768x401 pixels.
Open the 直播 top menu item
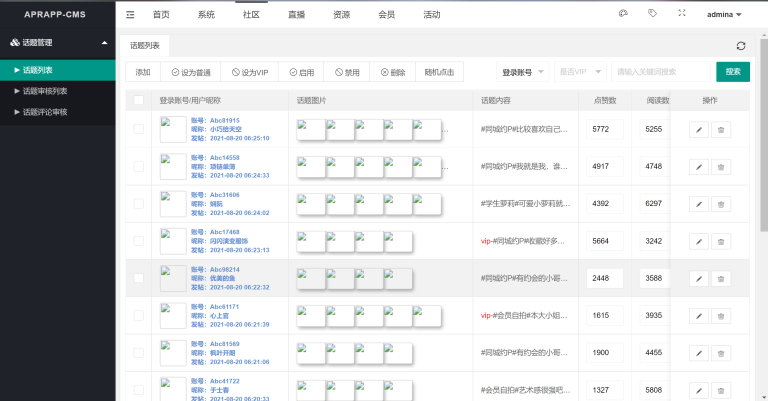click(x=296, y=15)
